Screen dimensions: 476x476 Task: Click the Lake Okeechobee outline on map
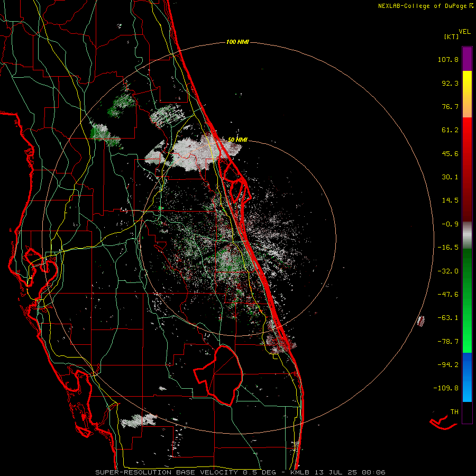coord(218,375)
